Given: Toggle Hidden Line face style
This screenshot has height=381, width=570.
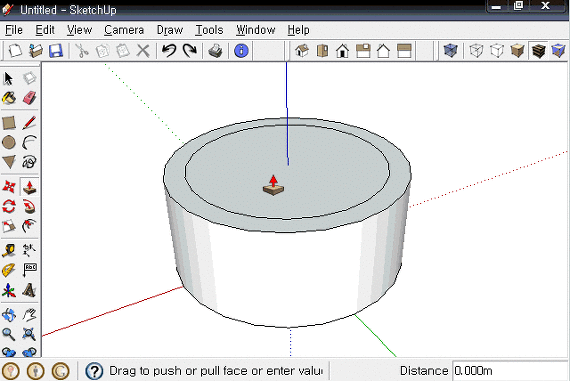Looking at the screenshot, I should tap(497, 51).
